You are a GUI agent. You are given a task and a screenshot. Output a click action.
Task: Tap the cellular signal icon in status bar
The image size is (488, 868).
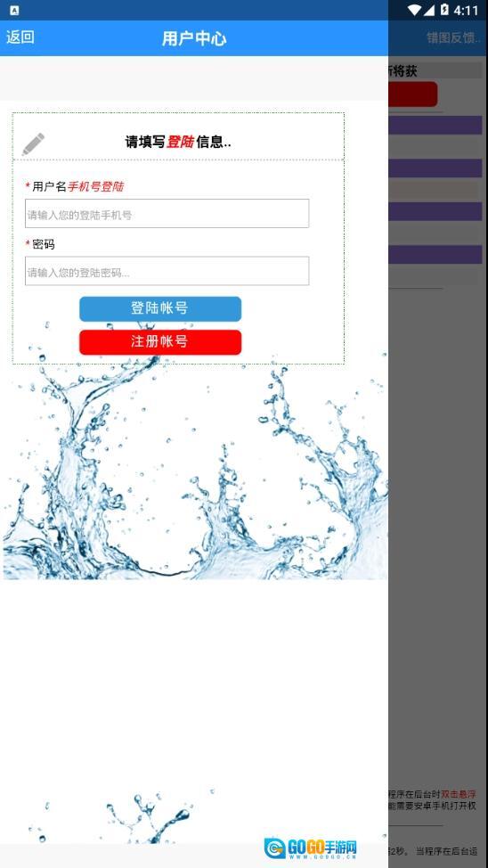pyautogui.click(x=430, y=10)
